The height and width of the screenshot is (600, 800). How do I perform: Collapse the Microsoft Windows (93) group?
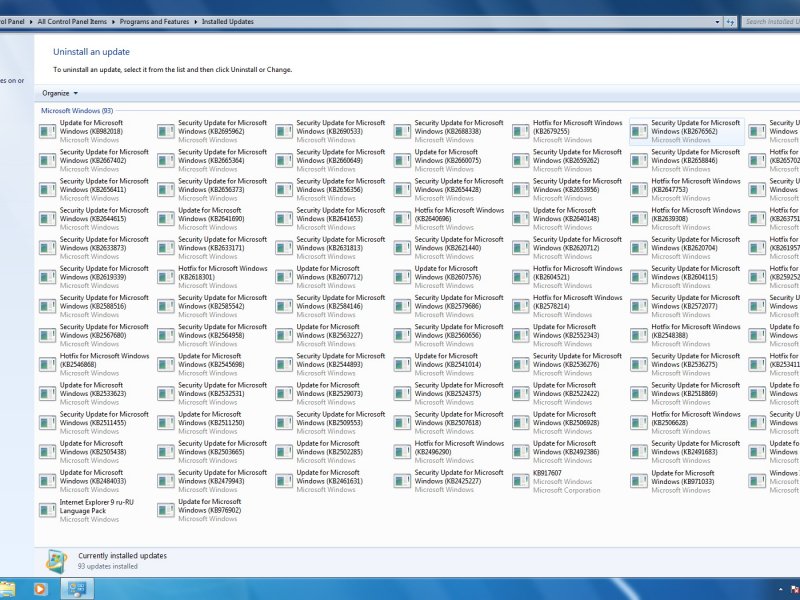pyautogui.click(x=77, y=111)
